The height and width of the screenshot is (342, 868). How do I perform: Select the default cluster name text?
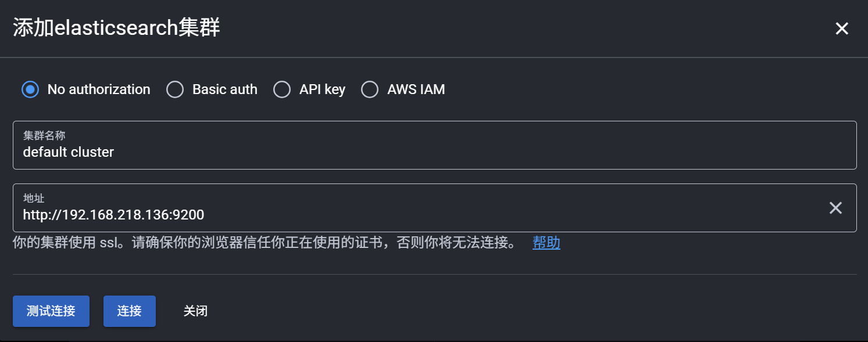tap(68, 152)
